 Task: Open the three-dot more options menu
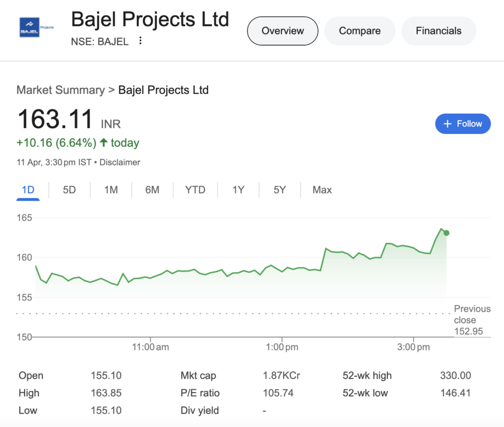click(x=141, y=41)
